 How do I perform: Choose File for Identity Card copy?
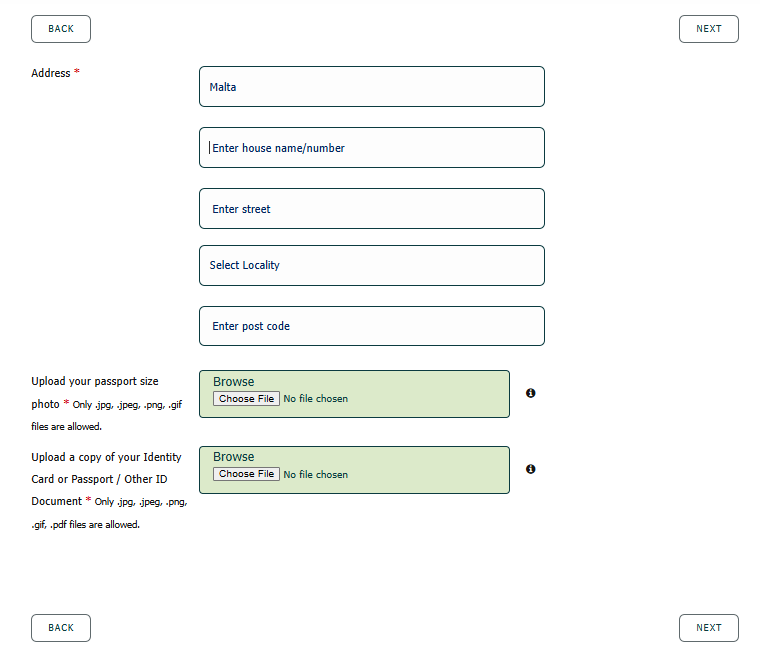(x=246, y=474)
